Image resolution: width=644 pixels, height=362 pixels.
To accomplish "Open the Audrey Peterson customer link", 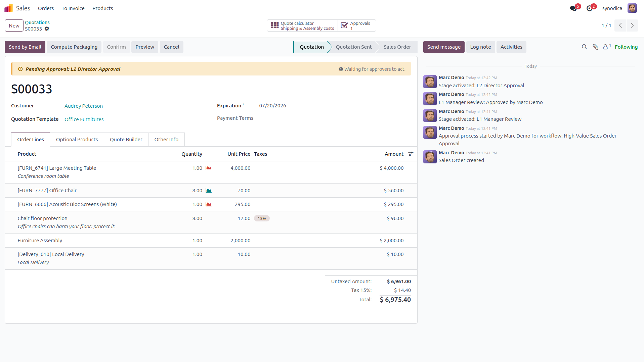I will tap(84, 106).
